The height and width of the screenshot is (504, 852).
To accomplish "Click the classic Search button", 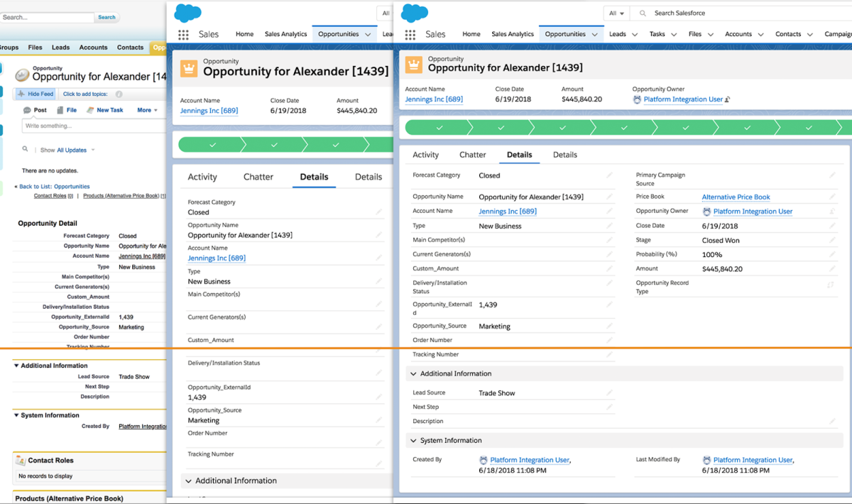I will pos(106,17).
